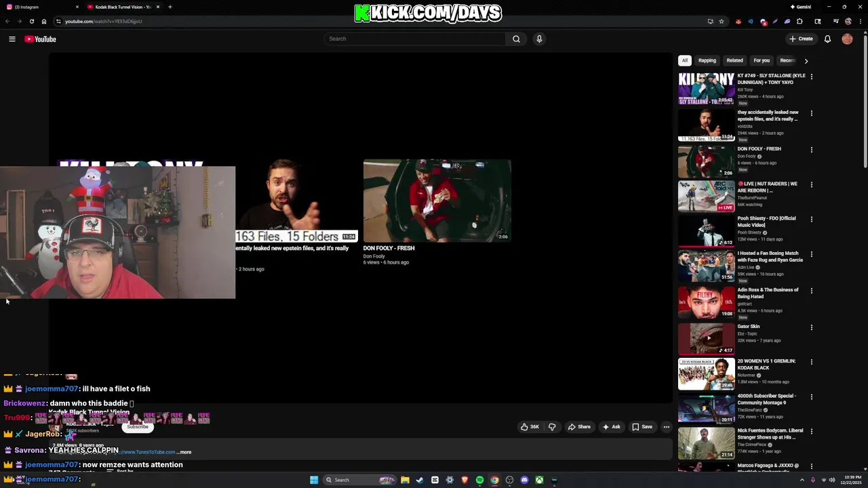
Task: Open the YouTube hamburger guide menu
Action: click(12, 39)
